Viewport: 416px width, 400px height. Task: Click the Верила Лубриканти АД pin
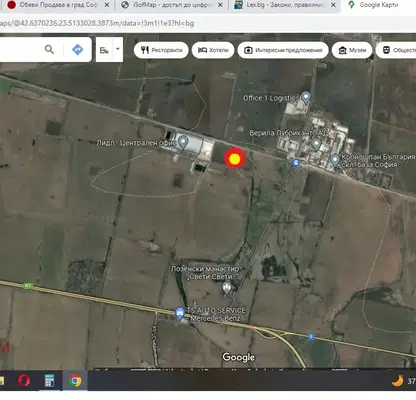tap(316, 145)
